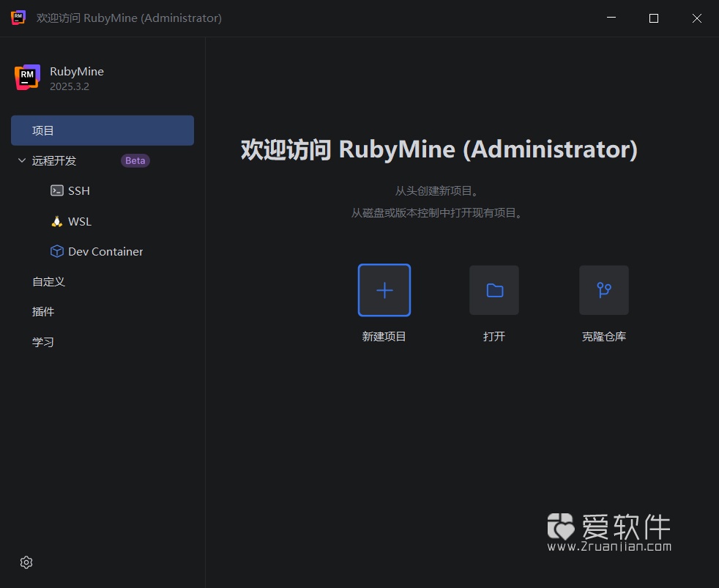Click the 克隆仓库 version control icon

(x=603, y=290)
